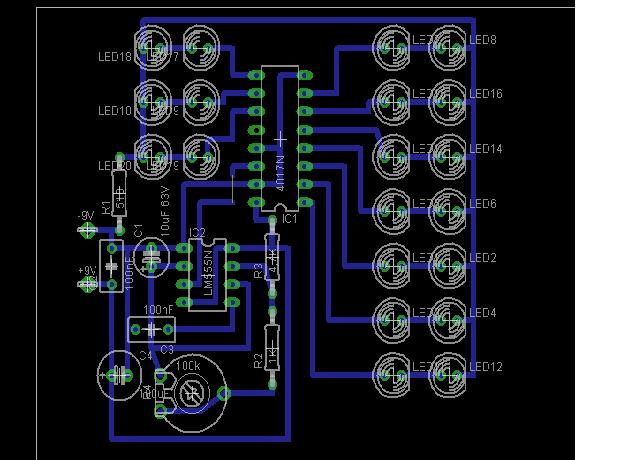Click the LED10 label
Image resolution: width=640 pixels, height=460 pixels.
pos(115,111)
